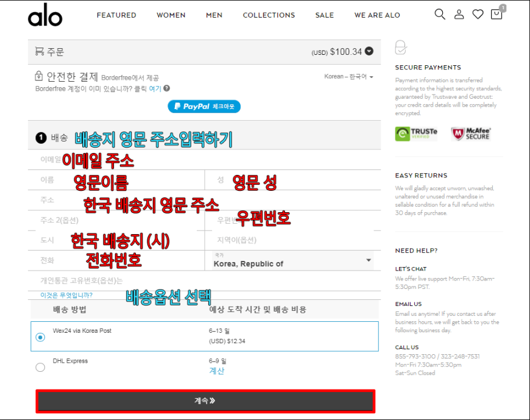Click the region (지역) optional field

pos(292,240)
